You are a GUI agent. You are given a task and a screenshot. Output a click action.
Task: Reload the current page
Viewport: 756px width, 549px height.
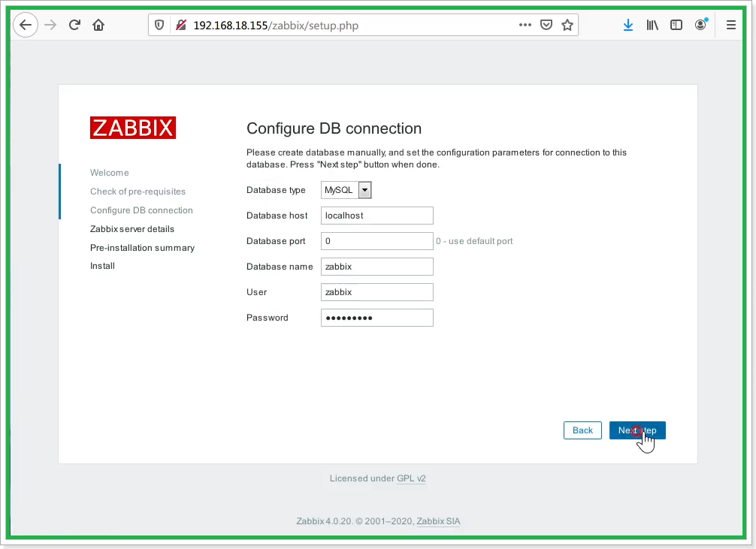pyautogui.click(x=74, y=25)
